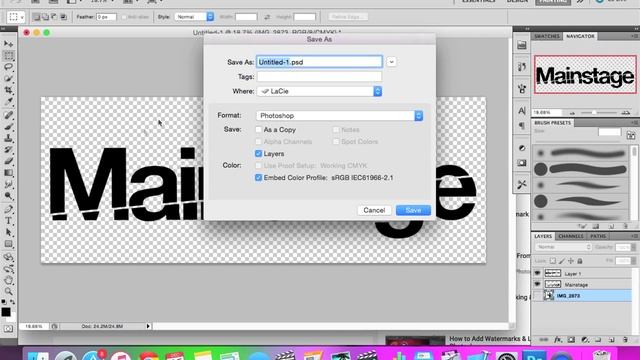Switch to the Channels tab
Screen dimensions: 640x360
tap(571, 236)
